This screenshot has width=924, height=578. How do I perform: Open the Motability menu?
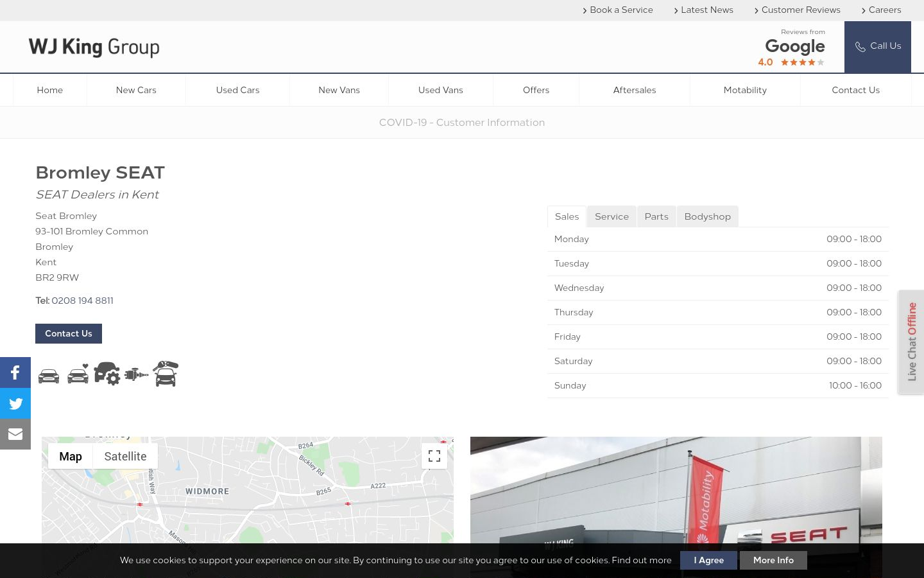[745, 90]
